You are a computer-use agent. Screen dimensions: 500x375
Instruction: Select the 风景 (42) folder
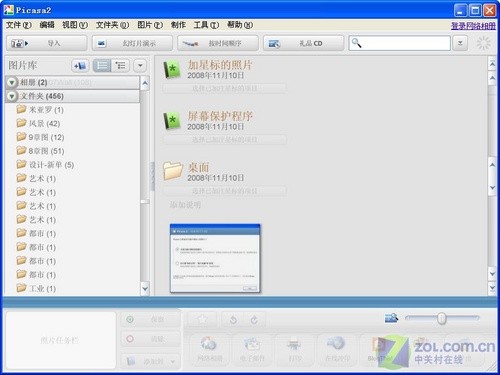tap(38, 123)
